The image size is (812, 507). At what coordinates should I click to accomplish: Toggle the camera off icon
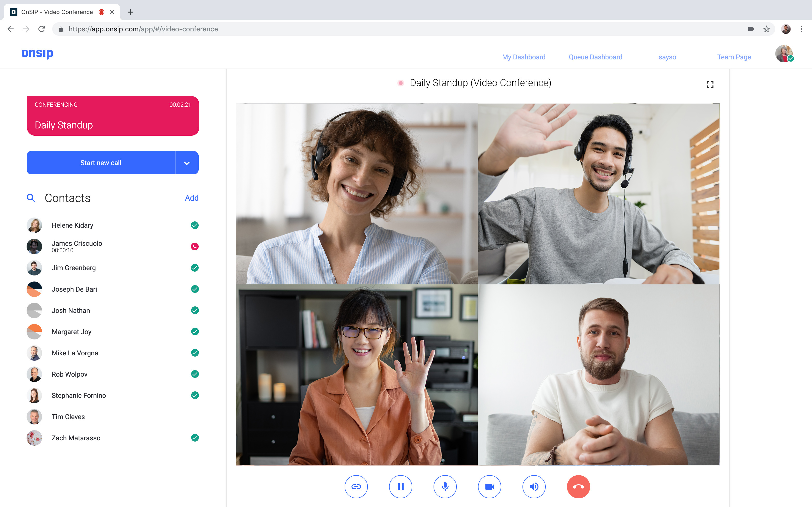[x=489, y=486]
